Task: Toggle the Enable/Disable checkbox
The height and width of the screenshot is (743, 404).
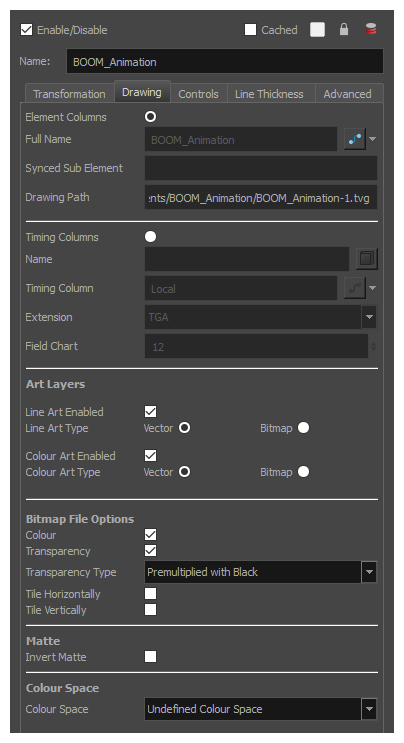Action: [27, 30]
